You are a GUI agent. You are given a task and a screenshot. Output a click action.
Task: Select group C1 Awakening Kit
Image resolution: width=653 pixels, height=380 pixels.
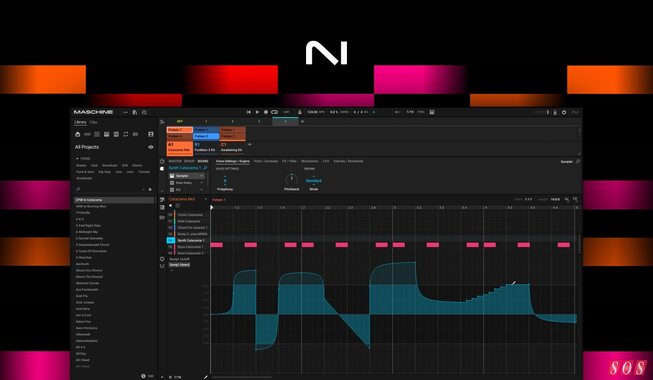232,148
